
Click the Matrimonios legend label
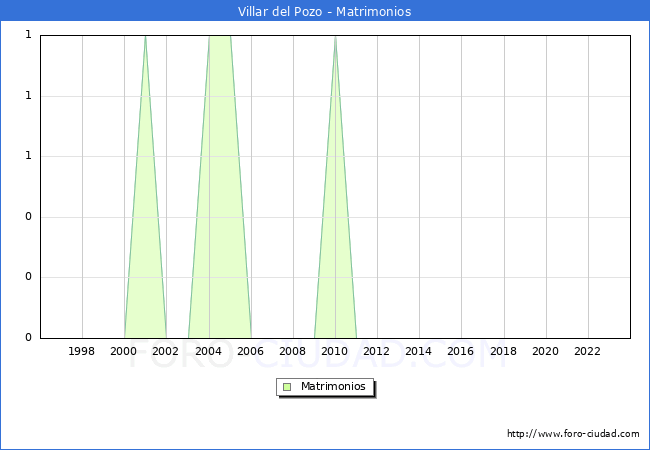(x=333, y=386)
